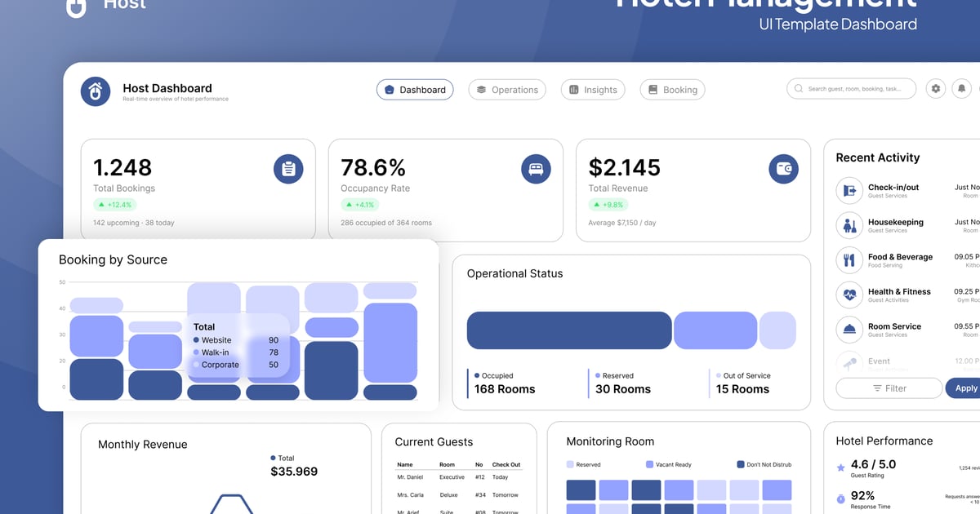Image resolution: width=980 pixels, height=514 pixels.
Task: Select the Housekeeping activity icon
Action: 849,225
